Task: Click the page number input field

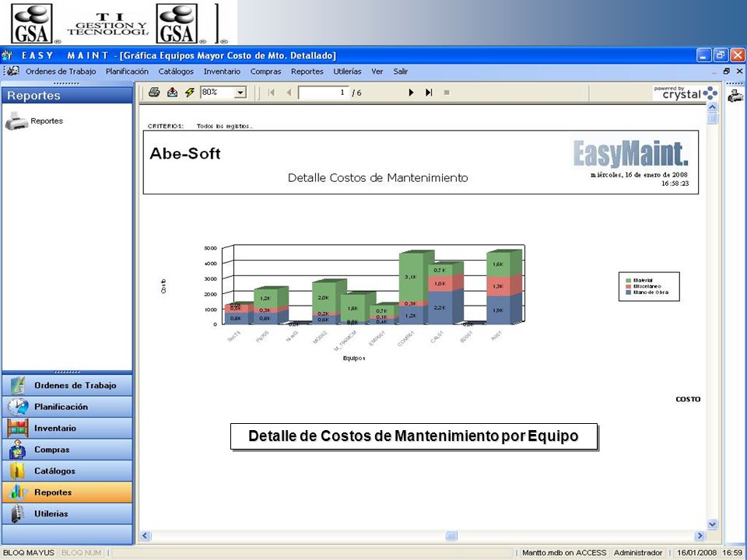Action: [x=324, y=93]
